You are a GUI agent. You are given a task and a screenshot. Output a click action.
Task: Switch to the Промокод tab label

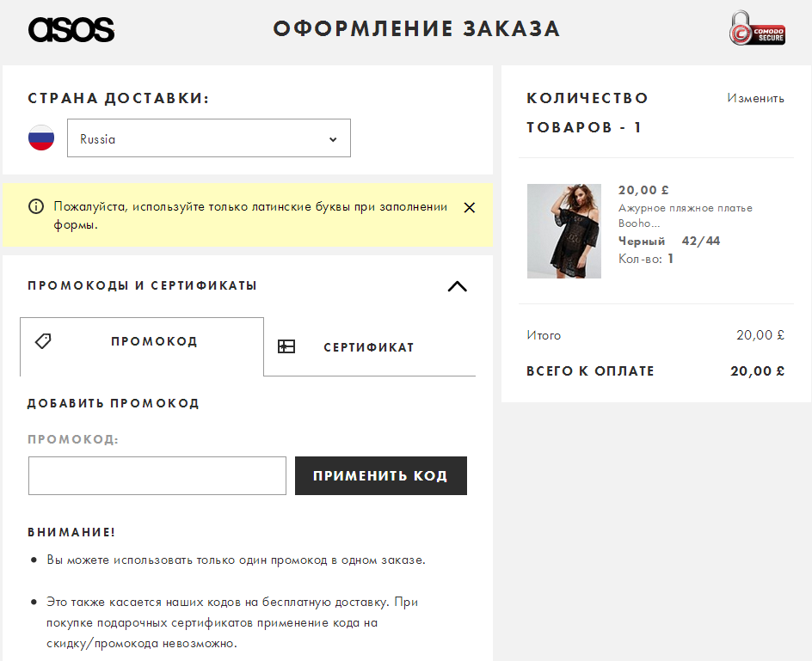(154, 341)
